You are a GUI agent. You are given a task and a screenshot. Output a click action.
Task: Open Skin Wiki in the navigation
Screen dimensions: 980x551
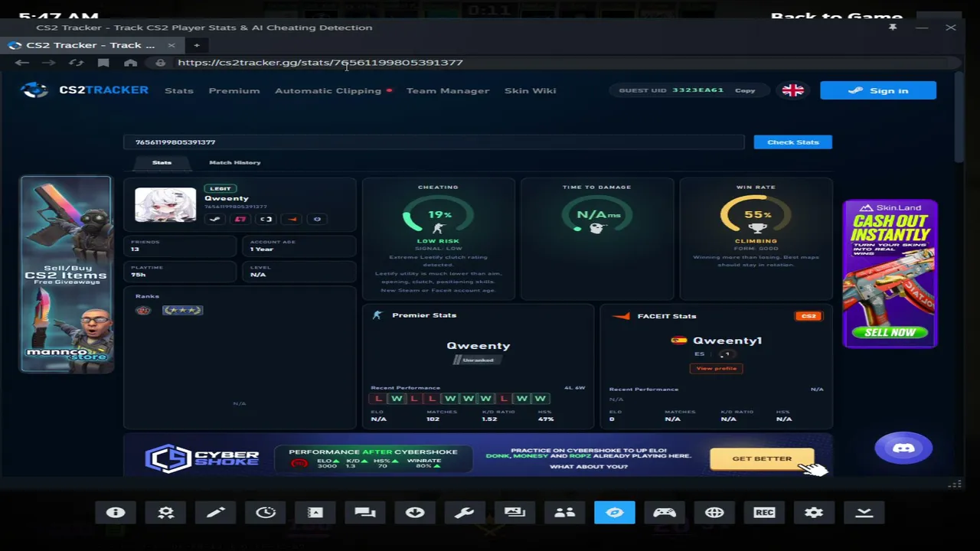point(530,90)
